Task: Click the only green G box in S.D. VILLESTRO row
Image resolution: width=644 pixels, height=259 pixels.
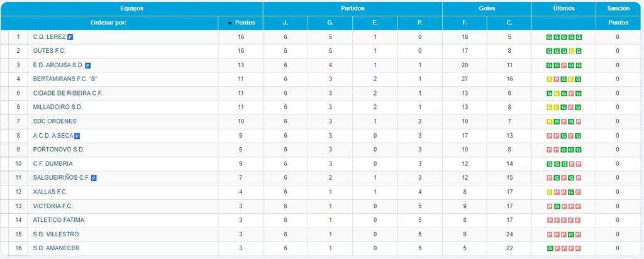Action: pyautogui.click(x=571, y=234)
